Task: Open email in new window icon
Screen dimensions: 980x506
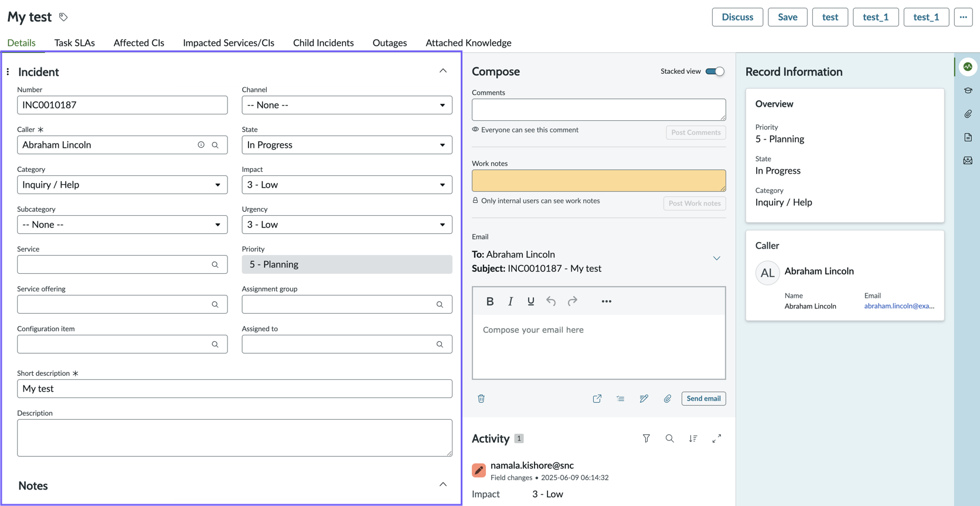Action: (597, 399)
